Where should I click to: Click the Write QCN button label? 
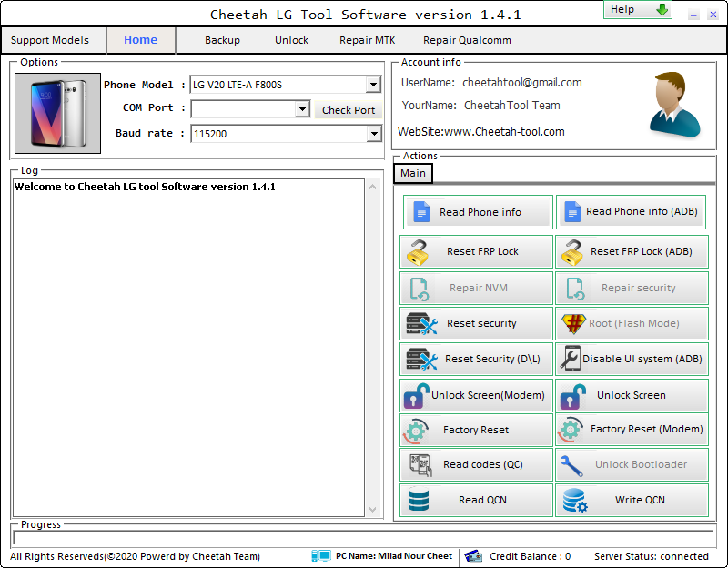pos(640,500)
